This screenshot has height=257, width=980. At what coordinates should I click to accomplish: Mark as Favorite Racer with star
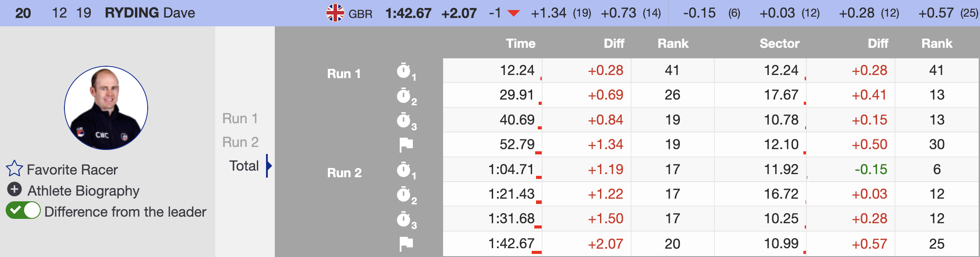tap(14, 169)
